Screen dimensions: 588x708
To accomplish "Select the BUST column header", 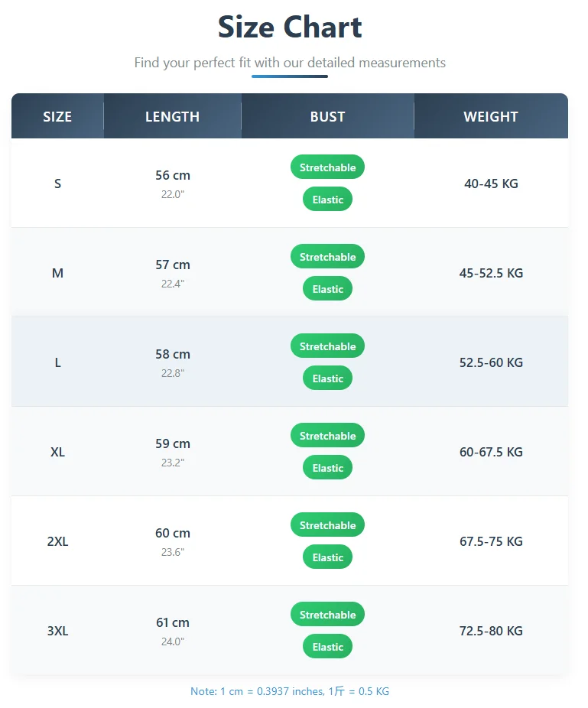I will (327, 117).
